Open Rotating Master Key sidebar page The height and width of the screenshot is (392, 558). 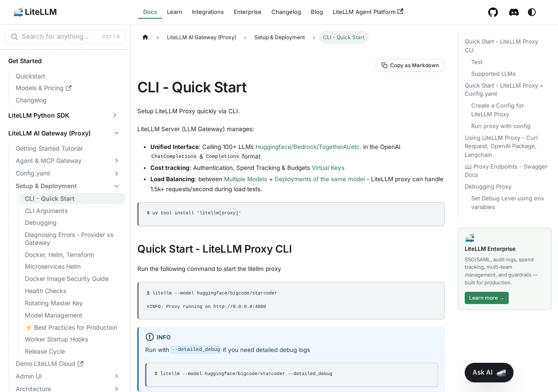tap(54, 303)
